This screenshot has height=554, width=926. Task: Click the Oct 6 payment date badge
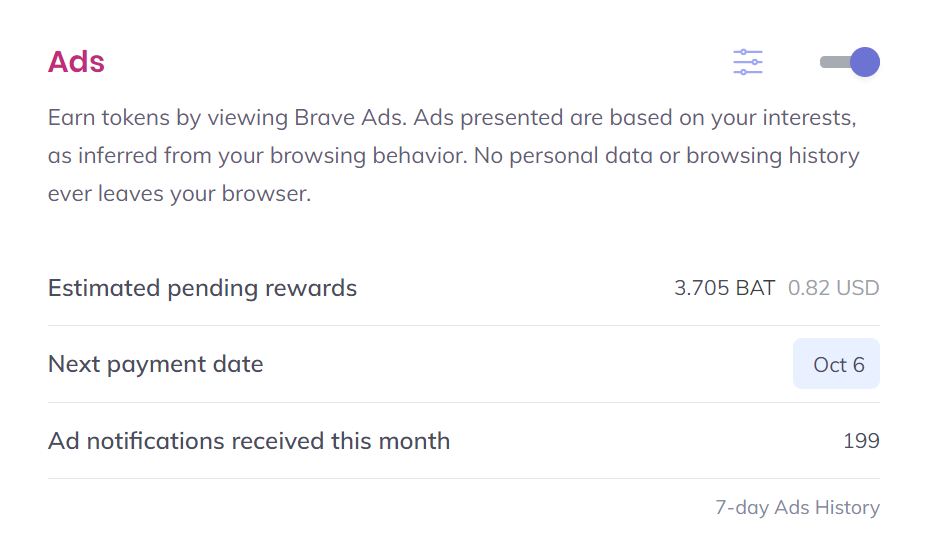pyautogui.click(x=836, y=364)
